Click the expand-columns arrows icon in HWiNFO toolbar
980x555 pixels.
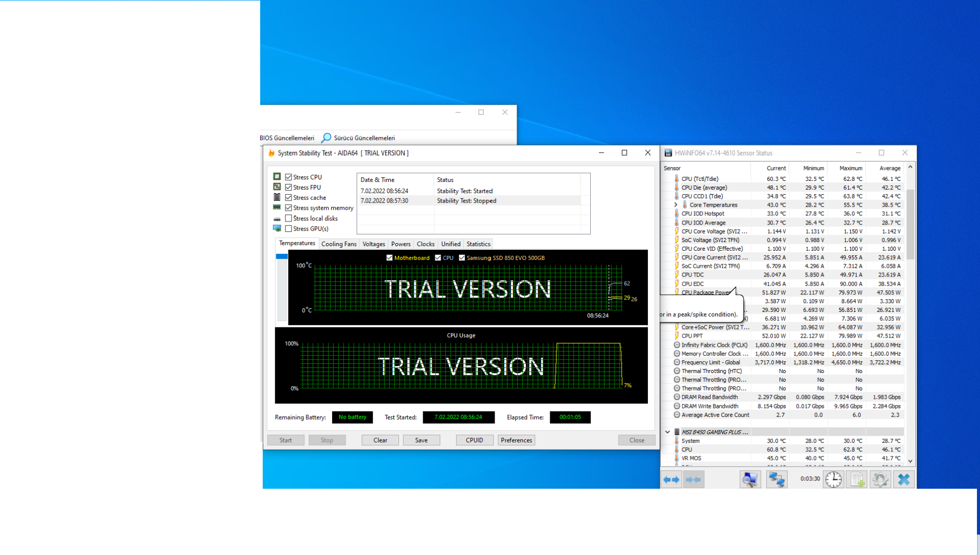[x=672, y=479]
